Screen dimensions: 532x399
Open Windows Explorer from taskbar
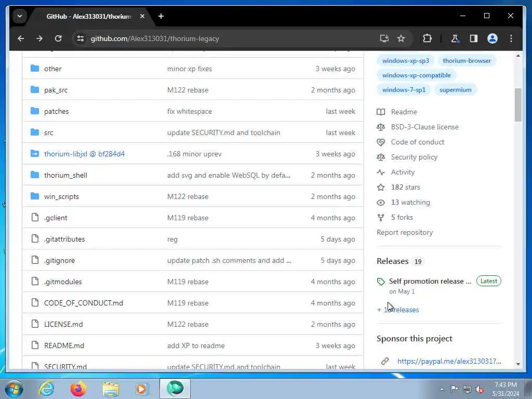coord(111,389)
